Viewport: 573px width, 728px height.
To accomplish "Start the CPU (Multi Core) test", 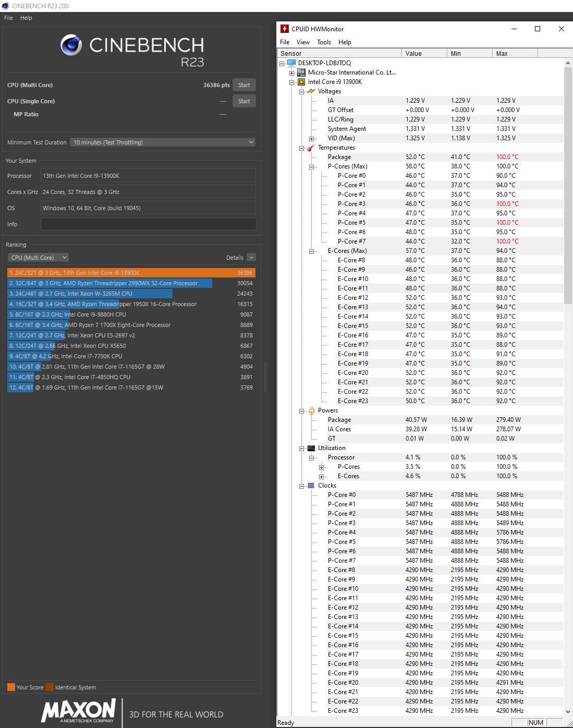I will (244, 85).
